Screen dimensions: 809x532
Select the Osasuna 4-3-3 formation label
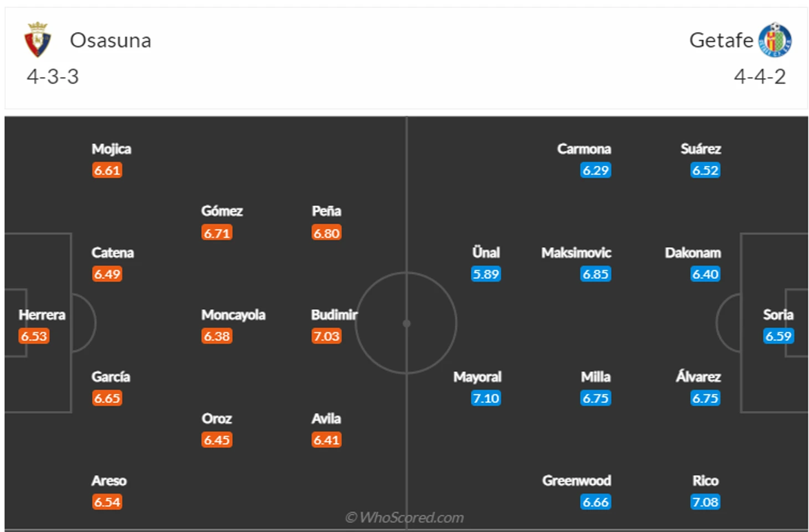pyautogui.click(x=53, y=76)
